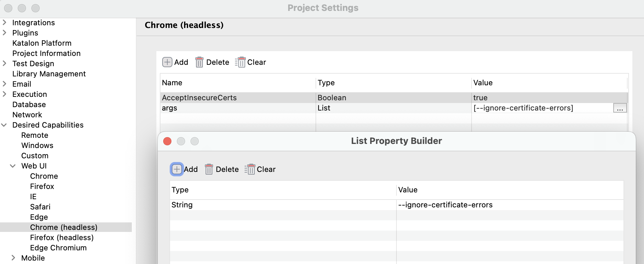Image resolution: width=644 pixels, height=264 pixels.
Task: Click Clear icon in List Property Builder
Action: (x=250, y=169)
